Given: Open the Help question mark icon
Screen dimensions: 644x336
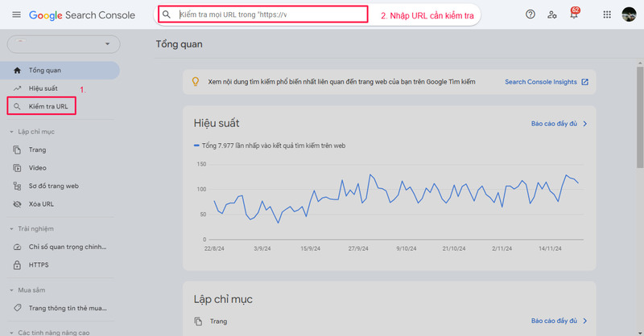Looking at the screenshot, I should (530, 14).
